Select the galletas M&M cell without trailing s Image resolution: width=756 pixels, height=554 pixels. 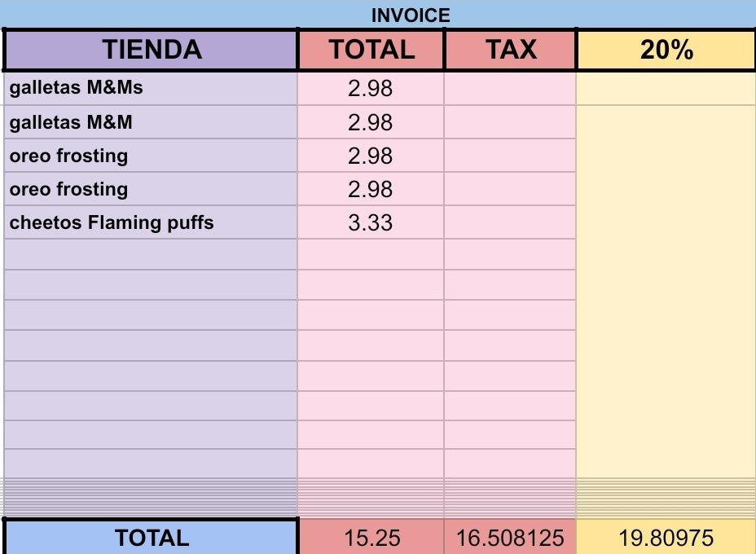[x=152, y=122]
